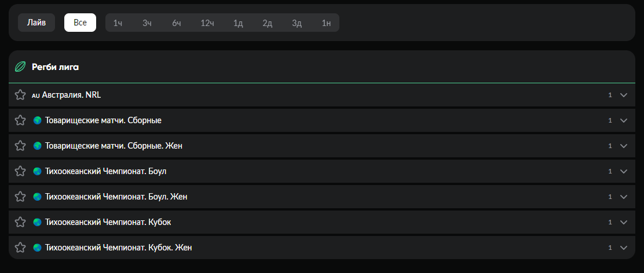Expand Товарищеские матчи. Сборные chevron
Screen dimensions: 644x273
(x=624, y=120)
